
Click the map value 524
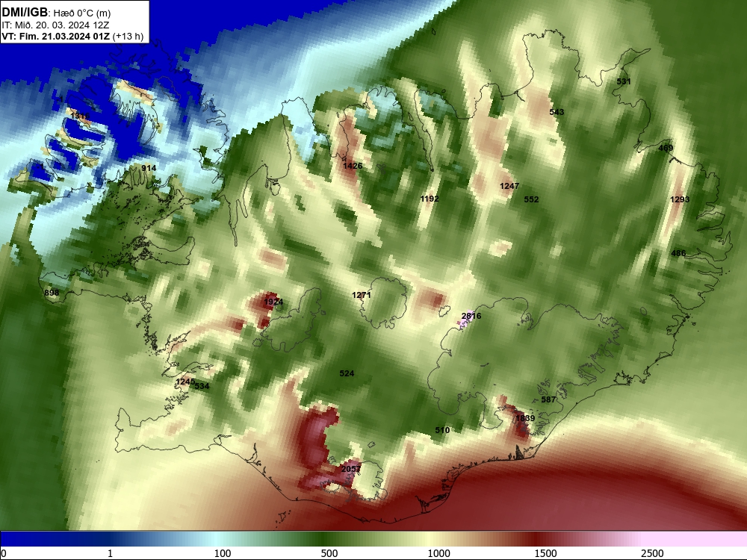347,374
